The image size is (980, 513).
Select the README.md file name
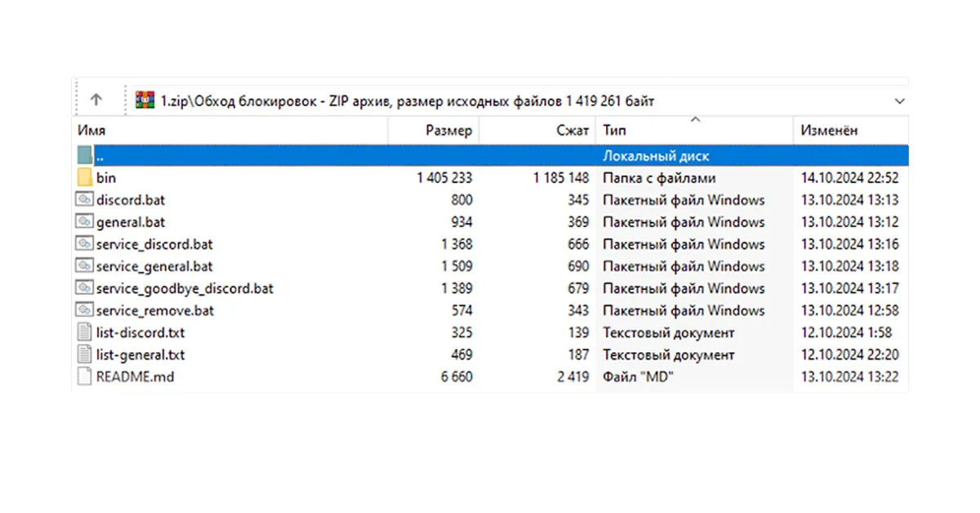point(135,377)
